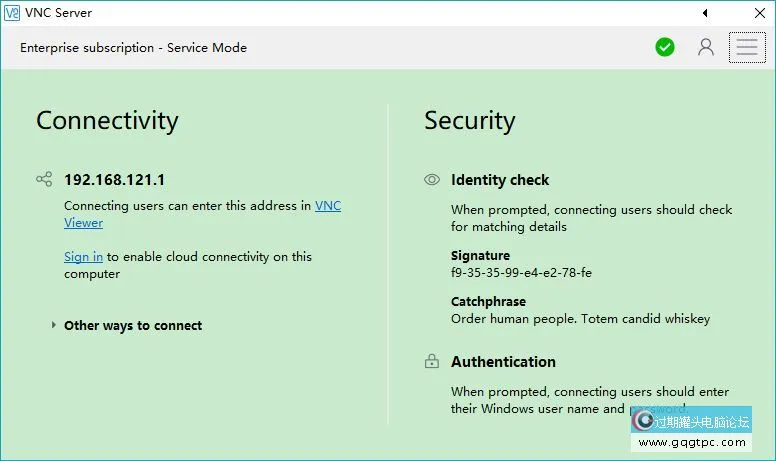
Task: Click the Security section heading
Action: point(469,121)
